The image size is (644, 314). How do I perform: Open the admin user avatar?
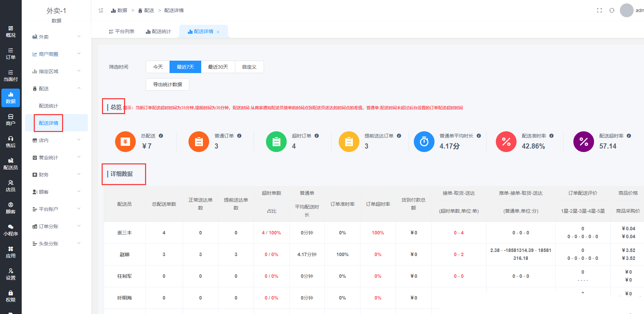627,10
